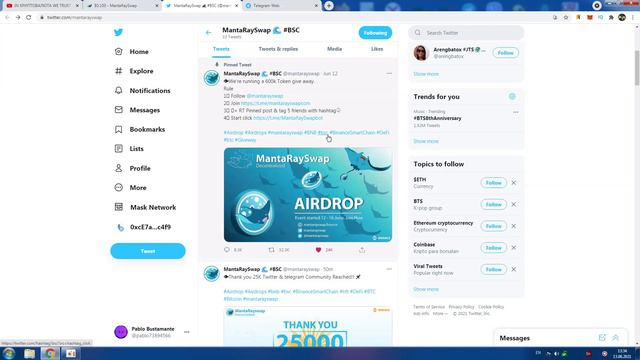The height and width of the screenshot is (360, 640).
Task: Open Lists in the sidebar
Action: pyautogui.click(x=129, y=149)
